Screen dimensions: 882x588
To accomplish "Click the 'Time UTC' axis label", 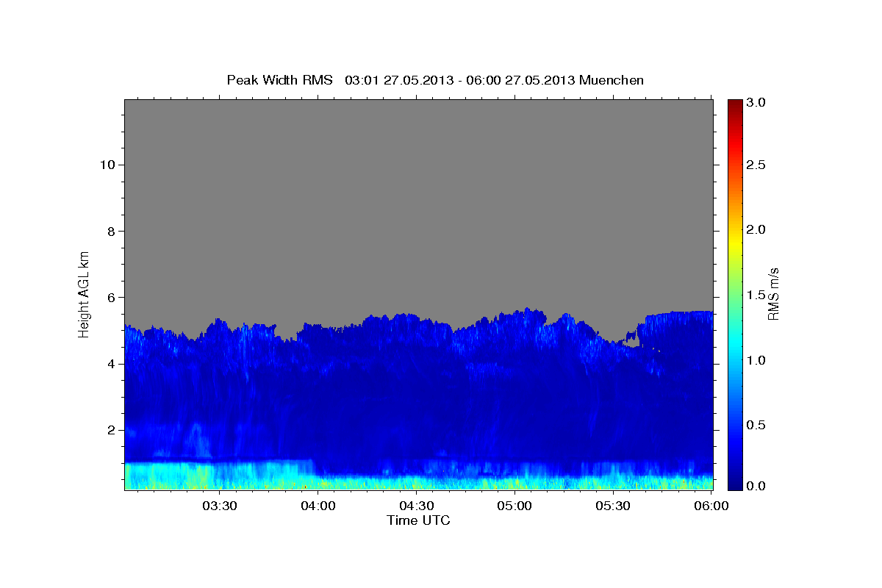I will [418, 520].
